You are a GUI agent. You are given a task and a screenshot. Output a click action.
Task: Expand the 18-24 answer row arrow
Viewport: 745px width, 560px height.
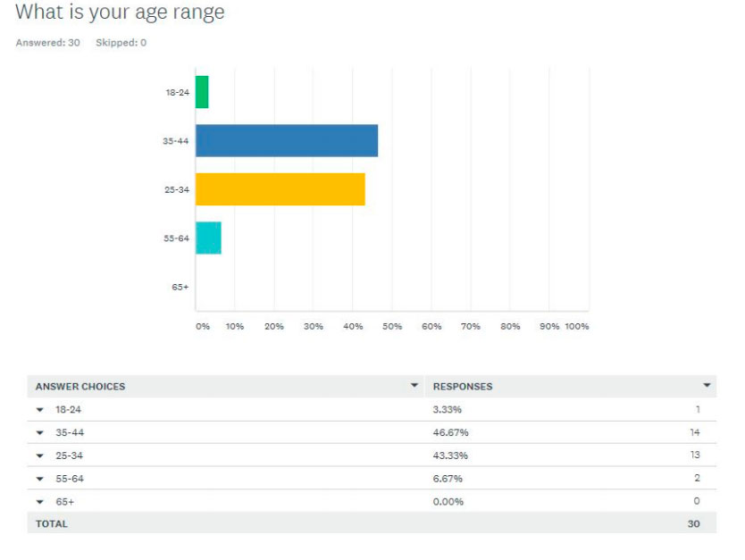40,410
